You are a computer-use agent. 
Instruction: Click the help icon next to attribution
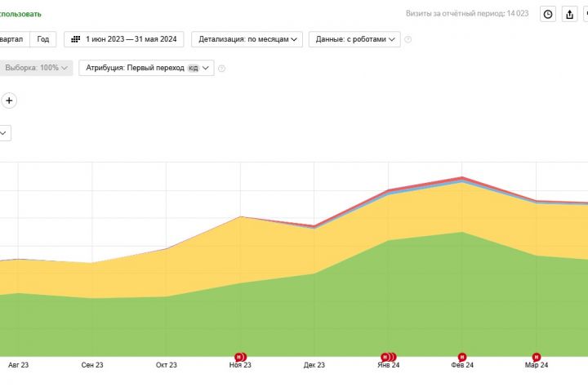[x=221, y=69]
